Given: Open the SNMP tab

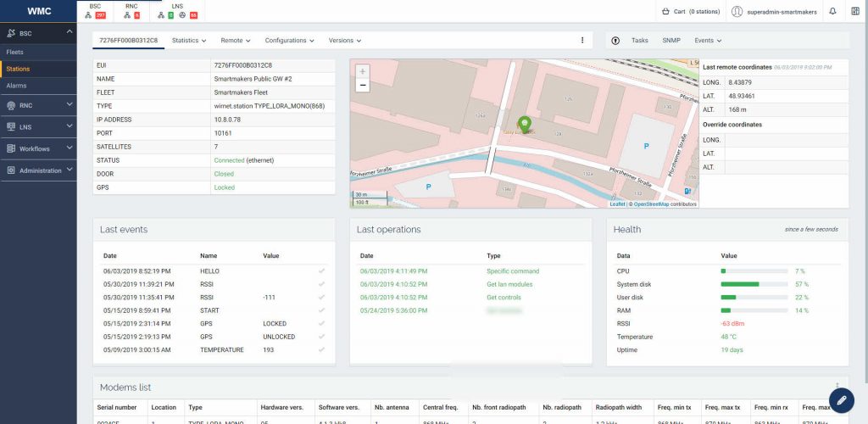Looking at the screenshot, I should 671,41.
